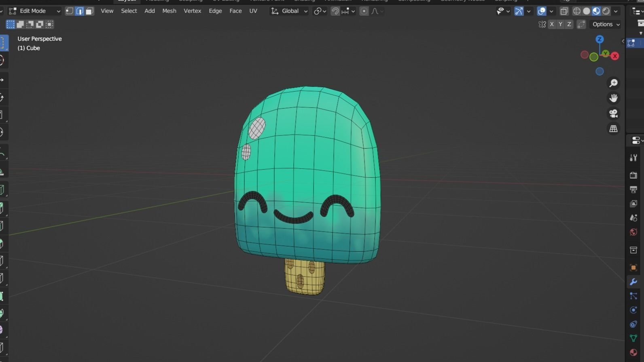Open the Edit Mode interaction dropdown
This screenshot has height=362, width=644.
(x=35, y=11)
